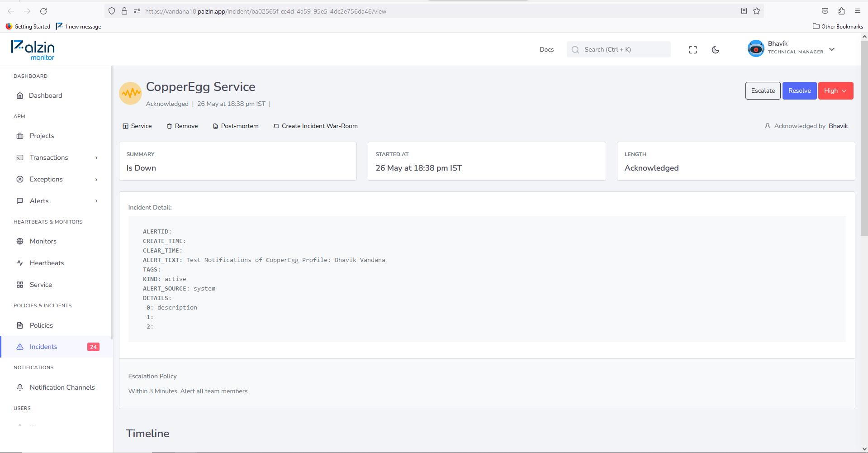
Task: Open the High severity dropdown
Action: click(835, 91)
